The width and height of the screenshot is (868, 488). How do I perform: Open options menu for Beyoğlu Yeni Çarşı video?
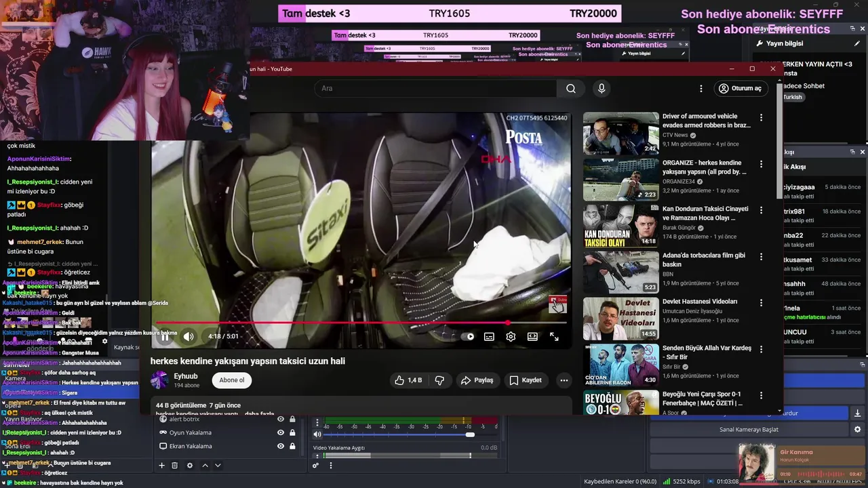[x=761, y=395]
